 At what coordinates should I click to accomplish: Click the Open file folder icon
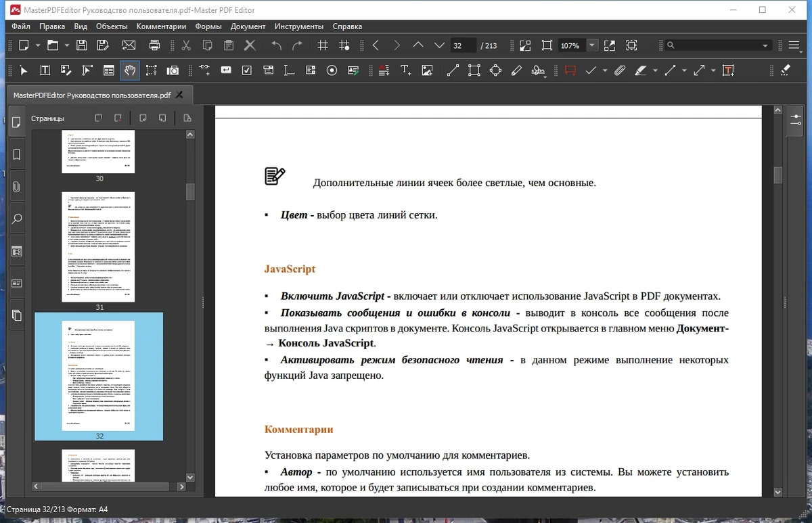52,45
